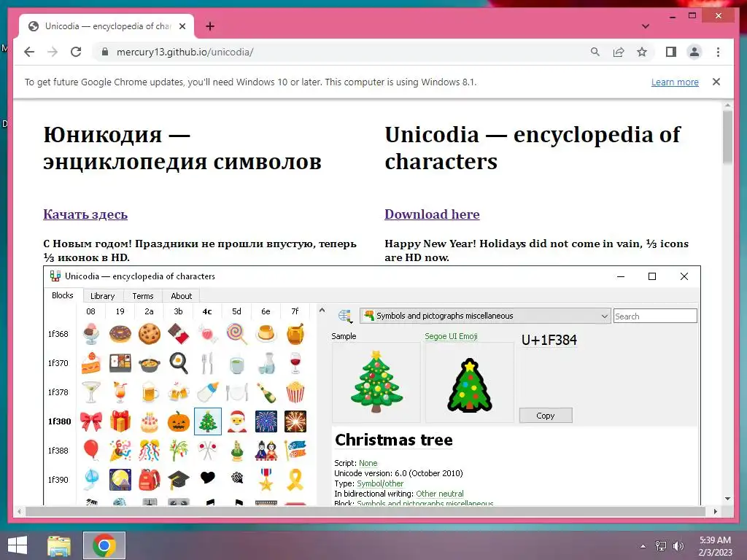Share this page from address bar
Viewport: 747px width, 560px height.
[619, 52]
